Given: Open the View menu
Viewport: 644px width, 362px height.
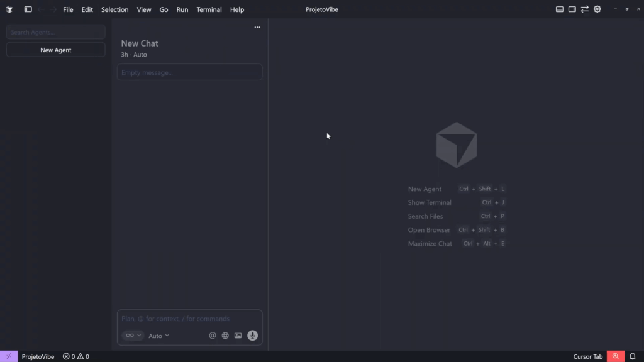Looking at the screenshot, I should (144, 9).
